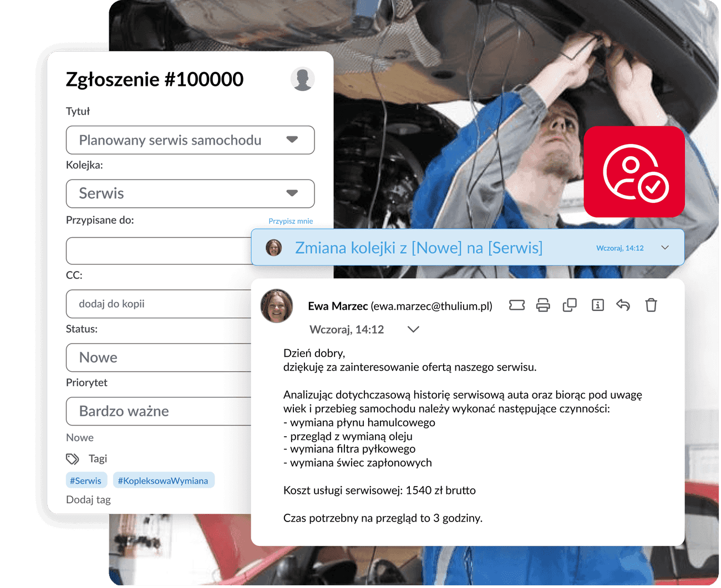The height and width of the screenshot is (588, 721).
Task: Open the Status field showing Nowe
Action: coord(159,357)
